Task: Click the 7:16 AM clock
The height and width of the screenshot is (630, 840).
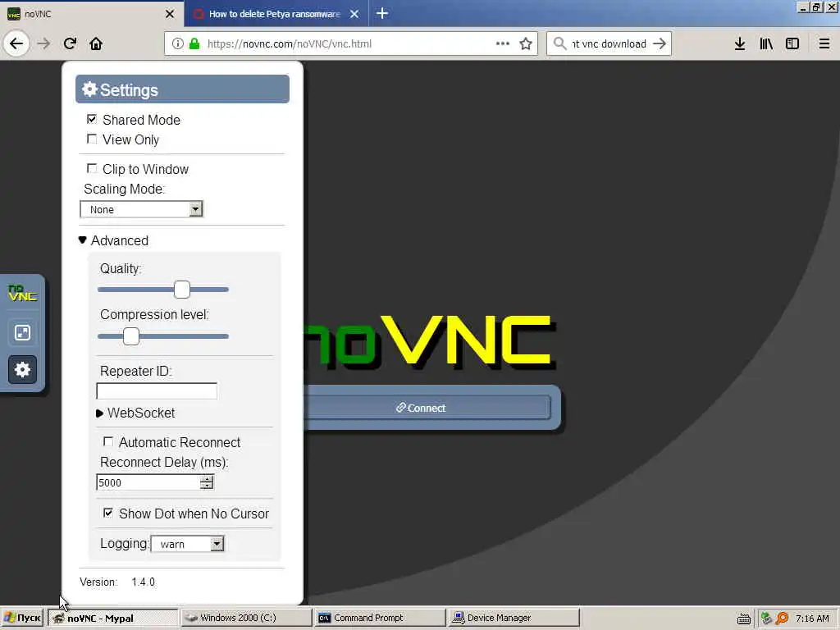Action: pyautogui.click(x=812, y=619)
